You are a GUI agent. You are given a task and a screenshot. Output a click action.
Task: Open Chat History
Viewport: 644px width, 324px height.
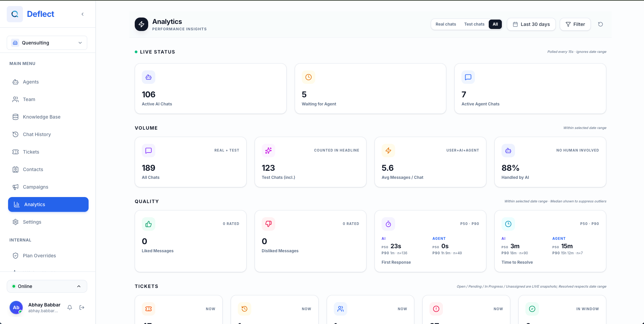(48, 134)
